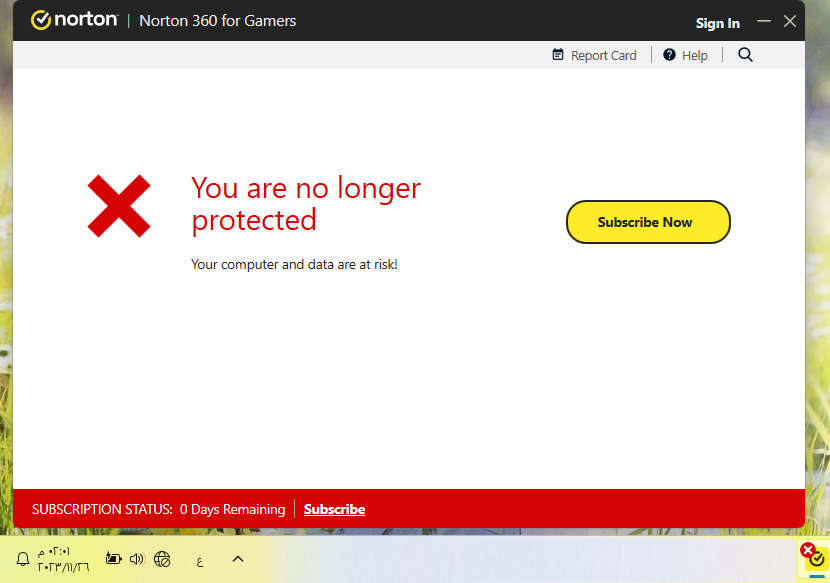Click the red X warning icon
The width and height of the screenshot is (830, 583).
pyautogui.click(x=119, y=206)
